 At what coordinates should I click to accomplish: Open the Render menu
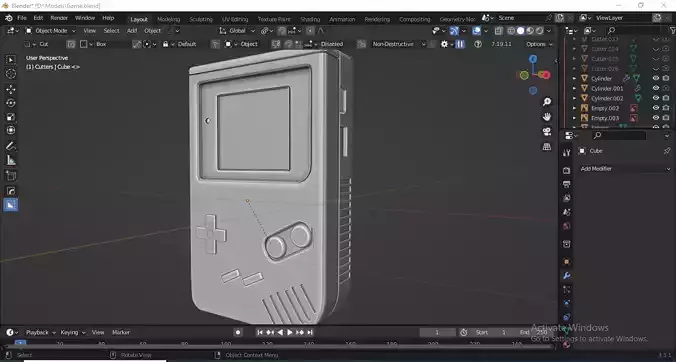(x=59, y=18)
